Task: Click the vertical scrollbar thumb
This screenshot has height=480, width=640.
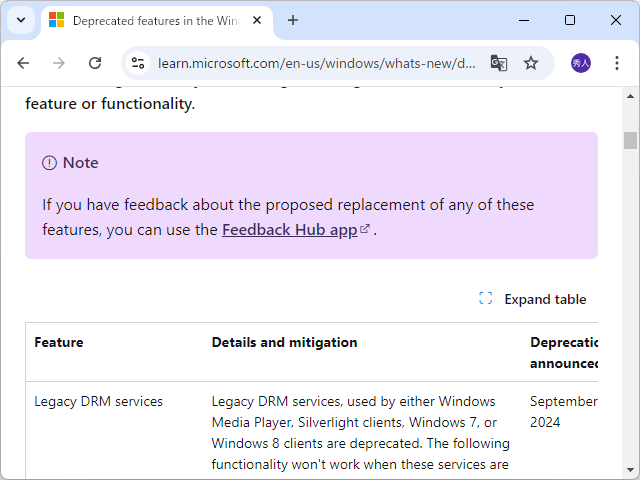Action: coord(630,140)
